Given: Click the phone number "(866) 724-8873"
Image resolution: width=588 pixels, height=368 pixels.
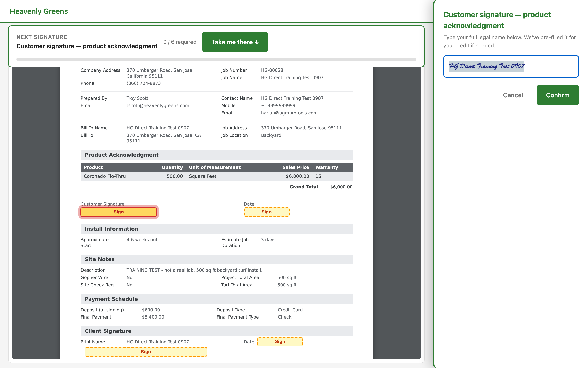Looking at the screenshot, I should (144, 83).
